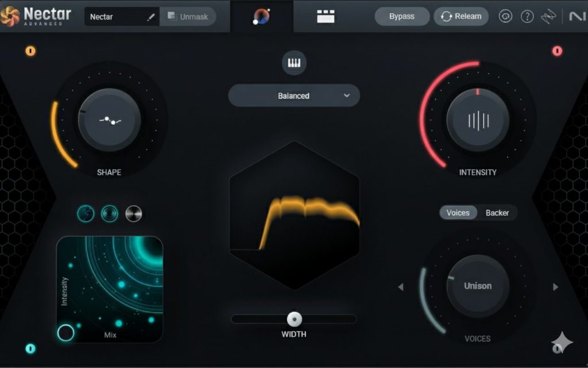The height and width of the screenshot is (368, 588).
Task: Step to previous voice mode with left arrow
Action: [401, 287]
